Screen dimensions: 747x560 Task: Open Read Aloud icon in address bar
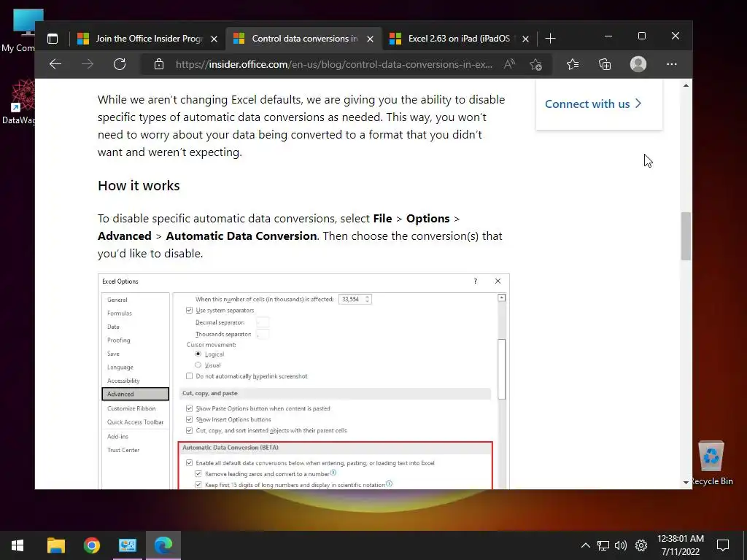coord(509,64)
